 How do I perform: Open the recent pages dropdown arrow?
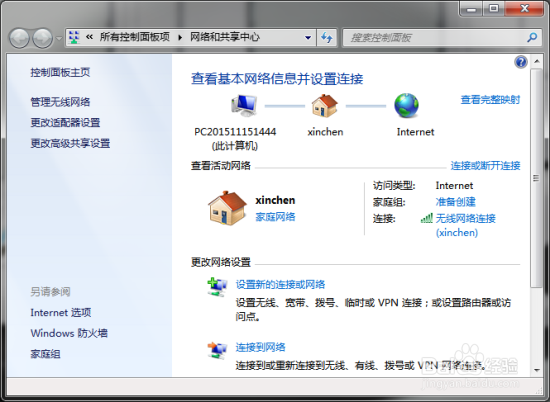[59, 38]
